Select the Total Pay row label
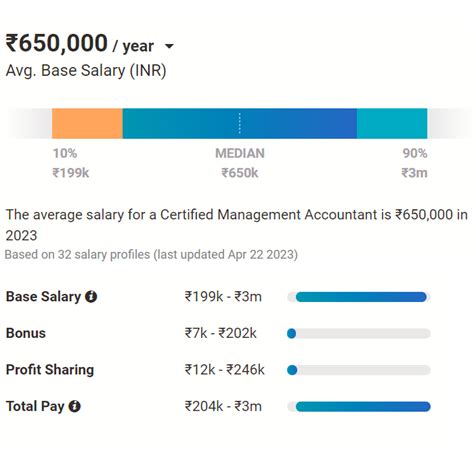474x474 pixels. pos(35,406)
